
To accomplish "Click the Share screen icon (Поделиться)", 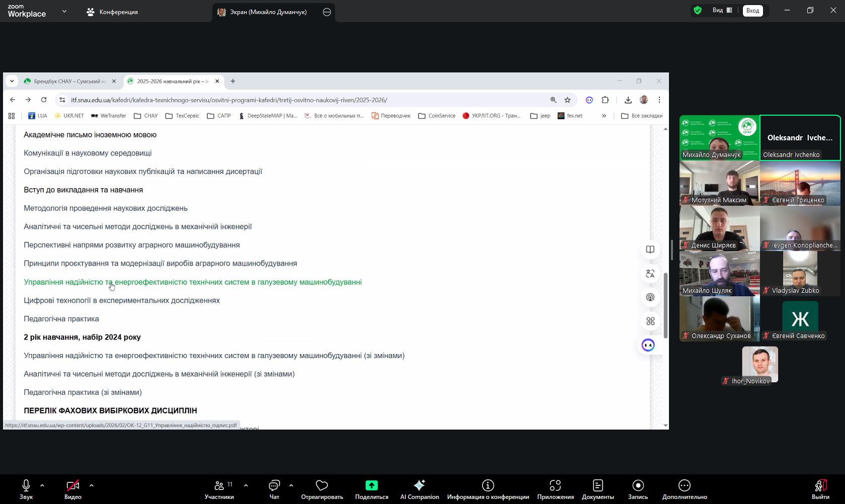I will tap(371, 485).
